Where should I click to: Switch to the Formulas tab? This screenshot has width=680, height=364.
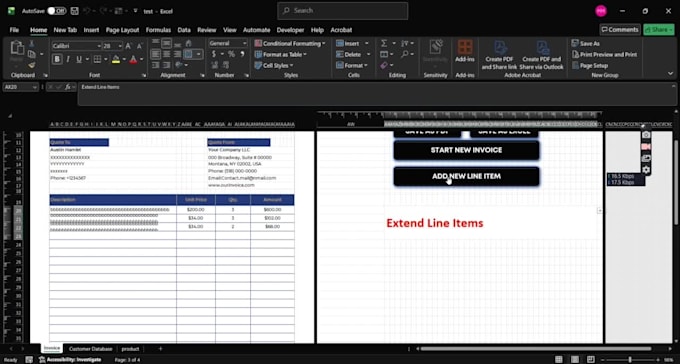click(x=158, y=30)
